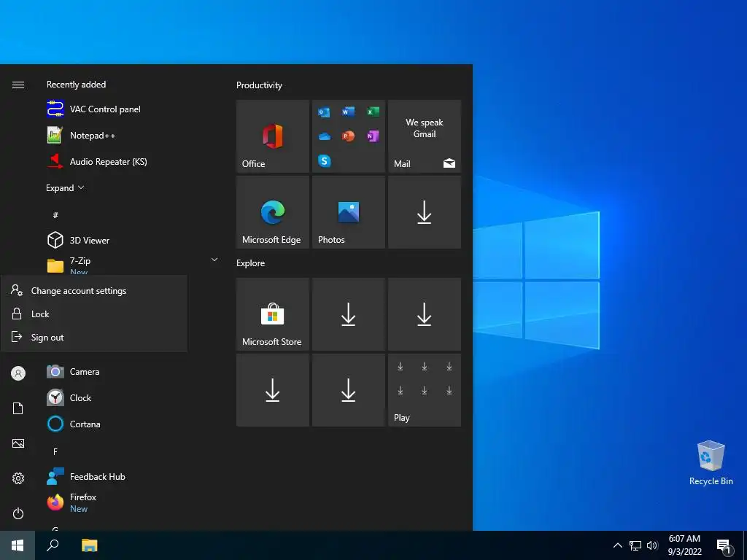
Task: Open Audio Repeater (KS)
Action: click(128, 161)
